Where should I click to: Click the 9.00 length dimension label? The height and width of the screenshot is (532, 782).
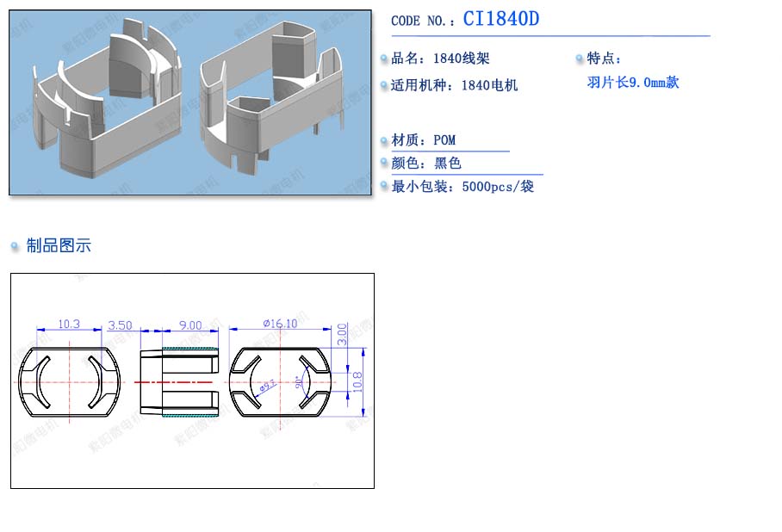pos(189,325)
